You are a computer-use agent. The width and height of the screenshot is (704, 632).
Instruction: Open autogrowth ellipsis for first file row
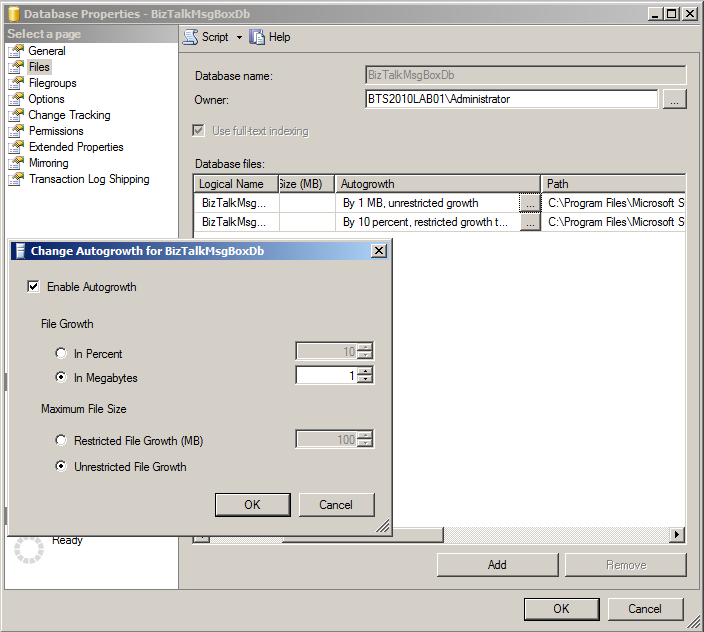[x=530, y=203]
